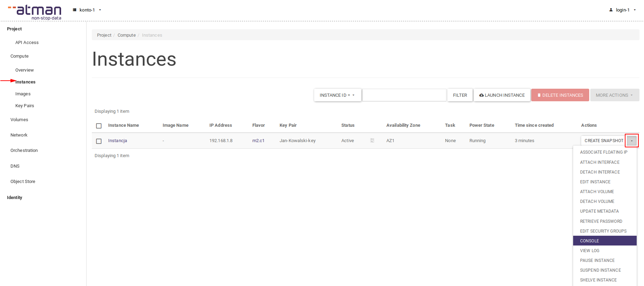Check the select-all instances checkbox
The width and height of the screenshot is (644, 286).
99,126
